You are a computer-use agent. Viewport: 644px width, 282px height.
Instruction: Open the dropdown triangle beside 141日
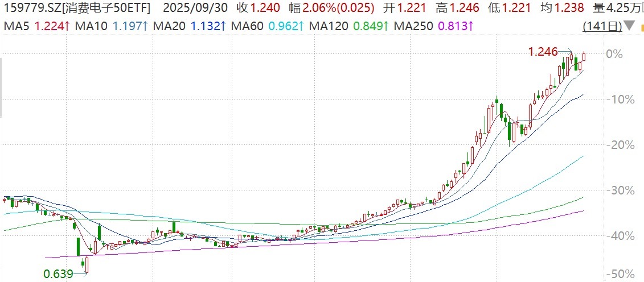click(x=629, y=26)
